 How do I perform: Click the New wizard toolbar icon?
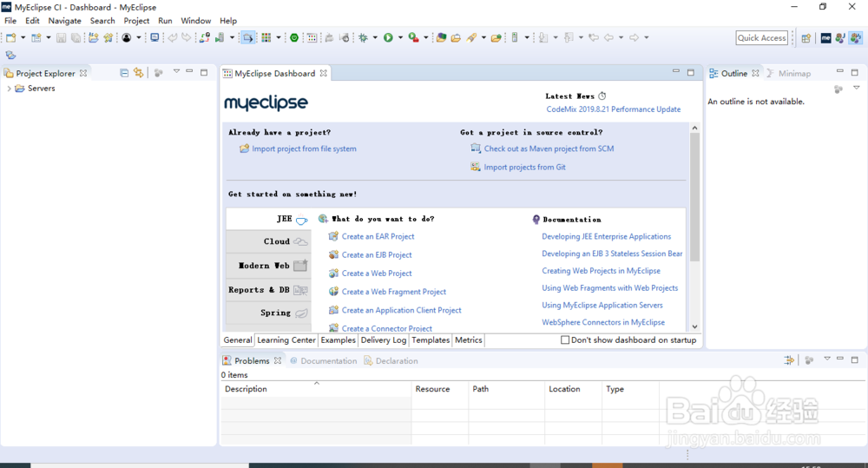coord(10,37)
